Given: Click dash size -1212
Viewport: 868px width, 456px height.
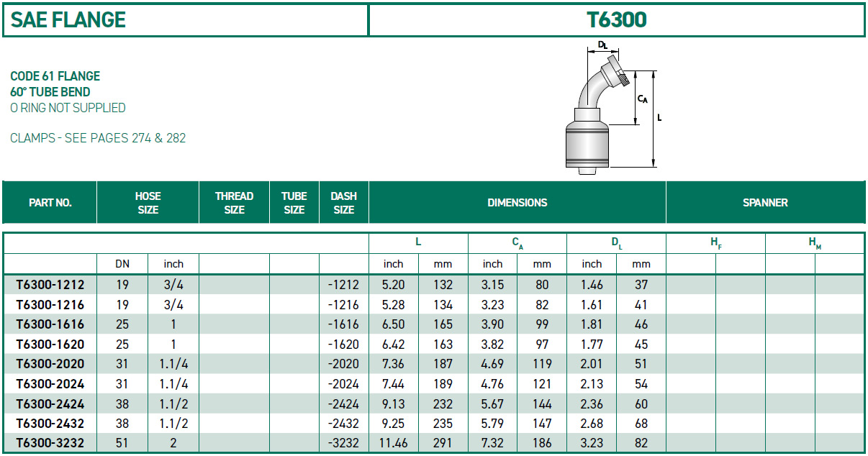Looking at the screenshot, I should tap(343, 285).
